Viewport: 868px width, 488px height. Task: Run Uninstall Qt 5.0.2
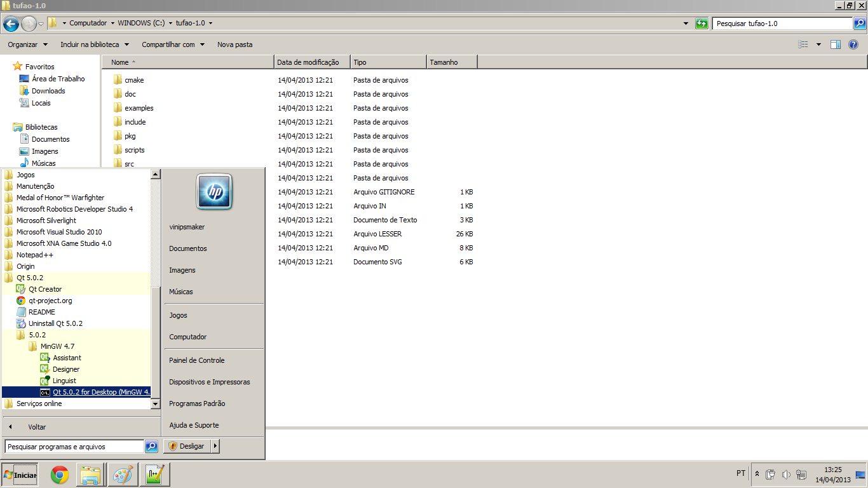coord(50,323)
